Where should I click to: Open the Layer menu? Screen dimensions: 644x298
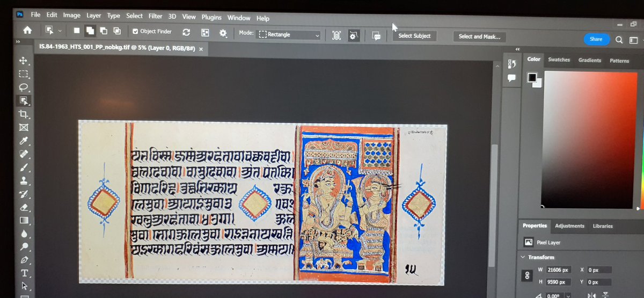(94, 16)
